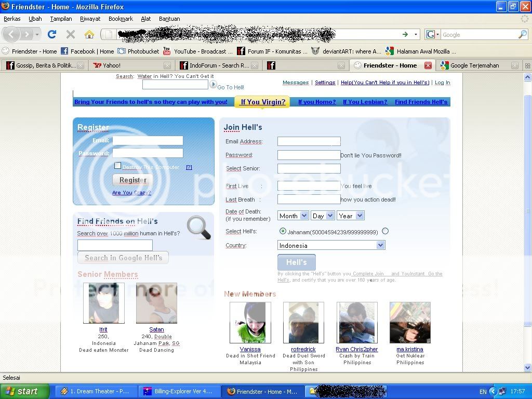The width and height of the screenshot is (532, 399).
Task: Open the Berkas menu
Action: pos(12,19)
